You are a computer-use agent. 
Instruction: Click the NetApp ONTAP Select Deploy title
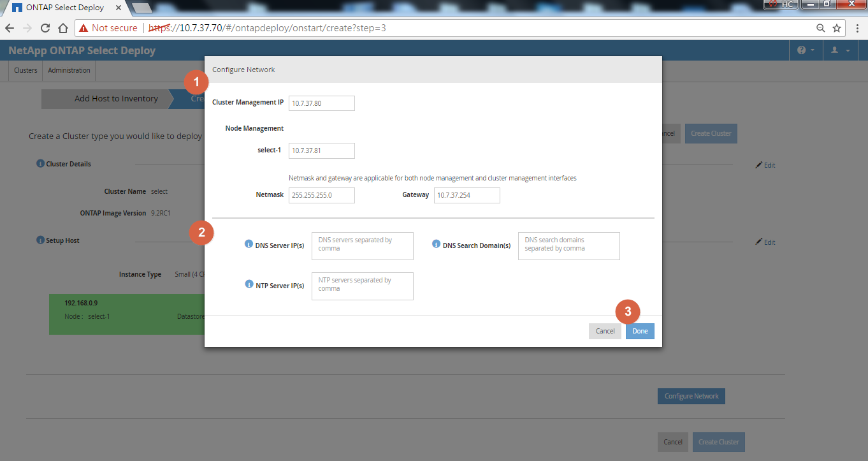pos(82,50)
